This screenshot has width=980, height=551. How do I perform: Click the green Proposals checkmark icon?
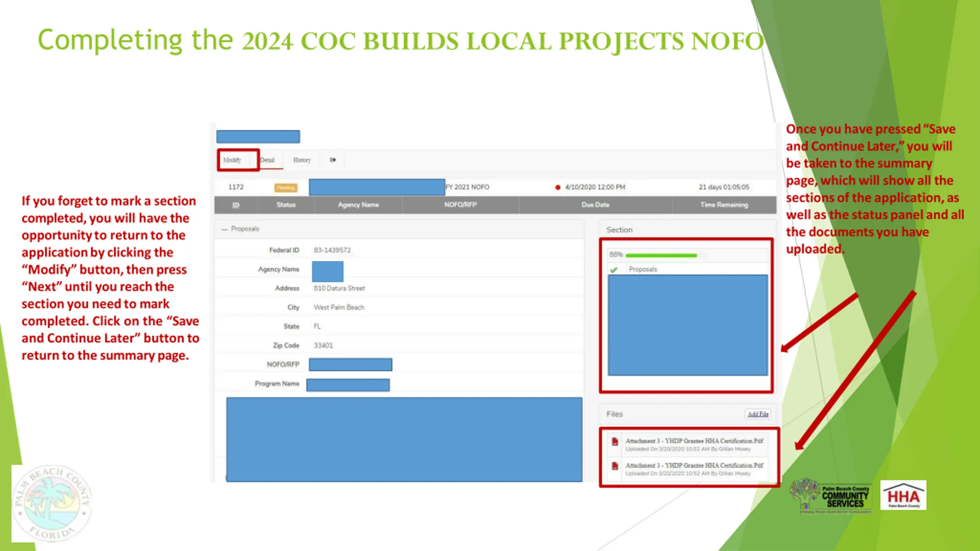(x=614, y=270)
